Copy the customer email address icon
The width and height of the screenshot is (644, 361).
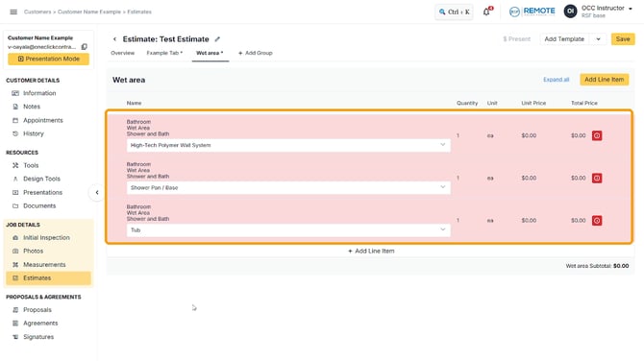85,47
